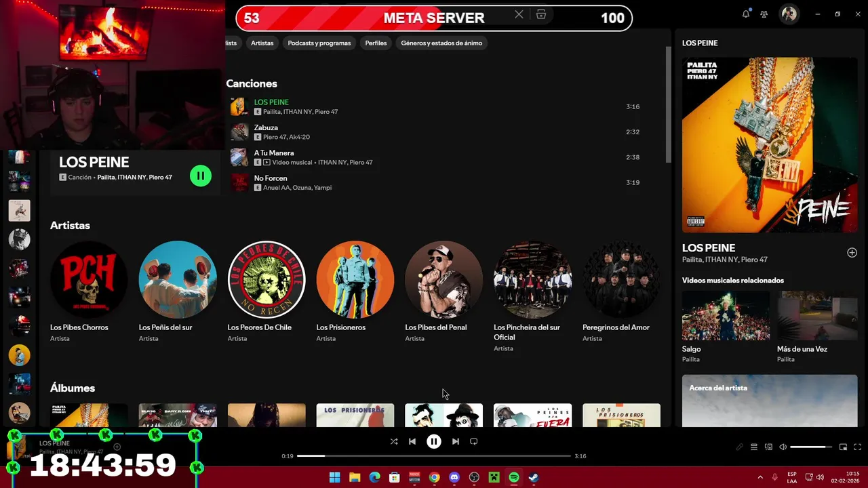Add LOS PEINE to library with plus icon

click(x=852, y=253)
